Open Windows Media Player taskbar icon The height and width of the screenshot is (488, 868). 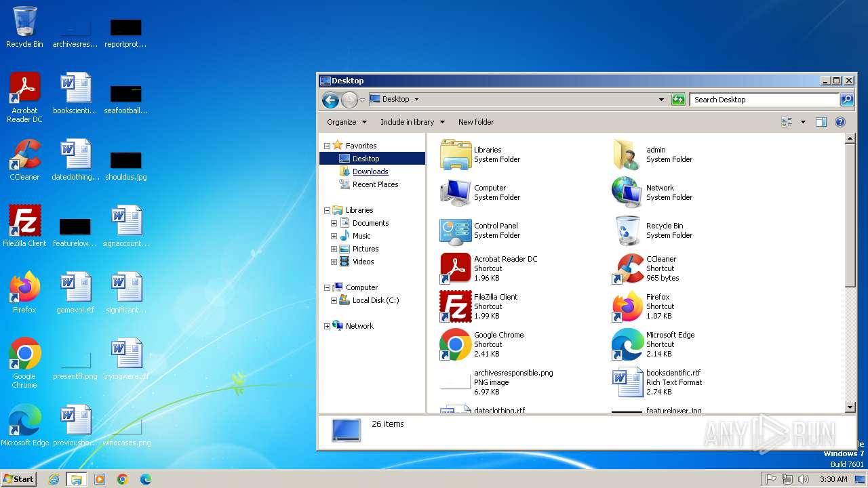tap(100, 479)
